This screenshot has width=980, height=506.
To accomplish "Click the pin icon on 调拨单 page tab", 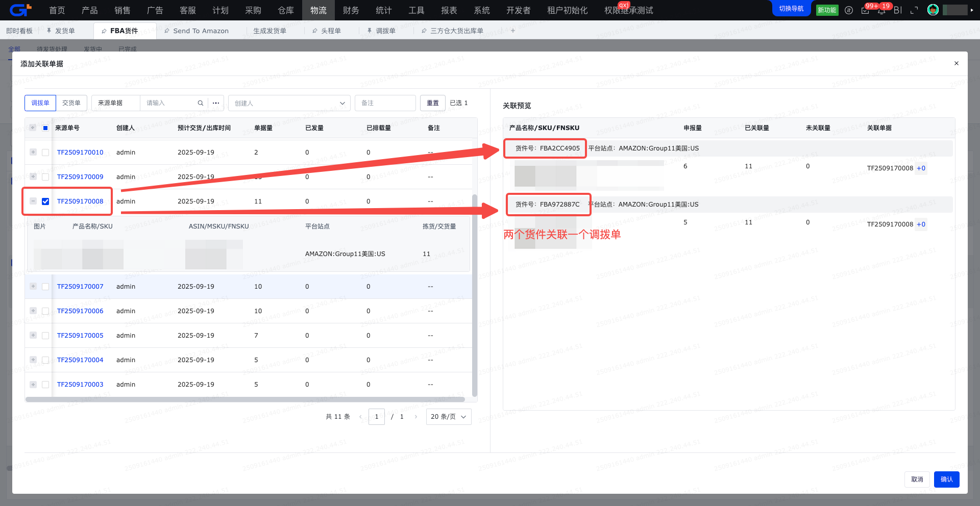I will click(370, 31).
